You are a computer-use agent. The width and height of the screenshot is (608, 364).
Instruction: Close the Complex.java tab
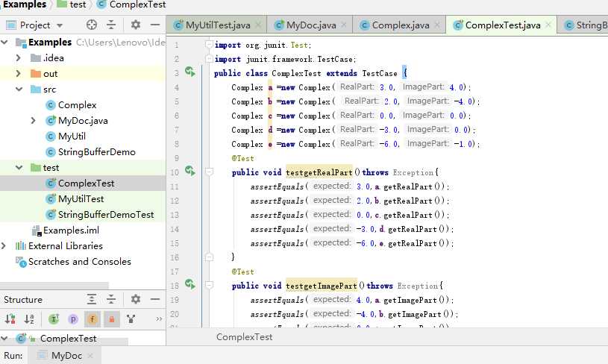pyautogui.click(x=437, y=25)
